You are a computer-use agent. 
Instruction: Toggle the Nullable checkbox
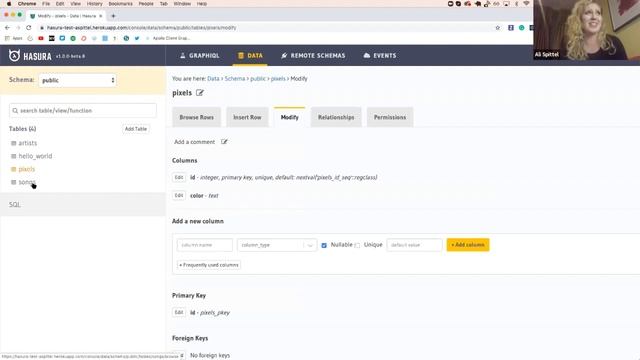[324, 245]
